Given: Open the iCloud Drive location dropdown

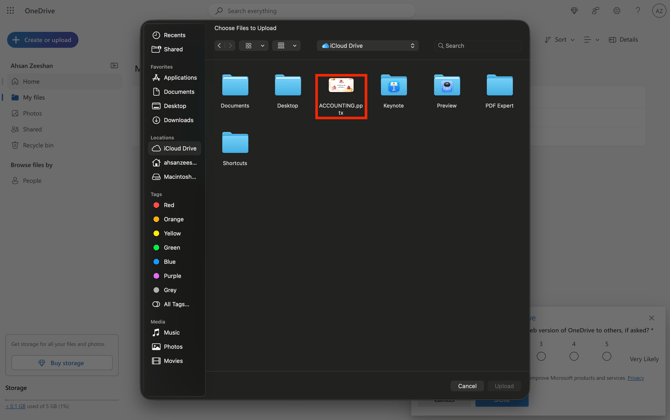Looking at the screenshot, I should coord(367,46).
